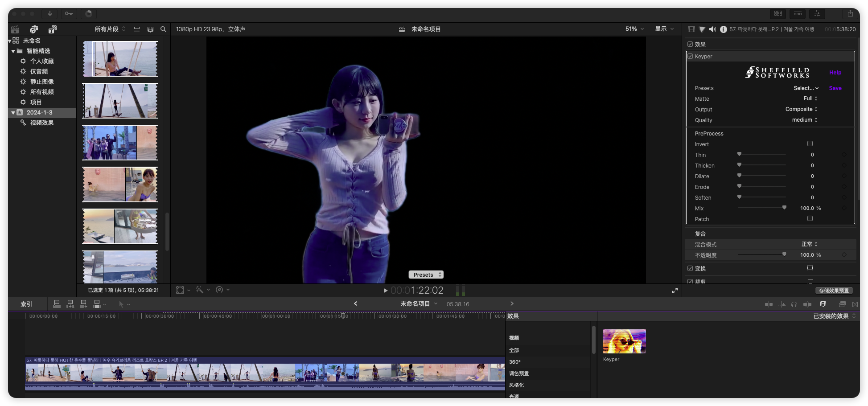The height and width of the screenshot is (406, 868).
Task: Open the effects browser icon in timeline
Action: click(x=842, y=304)
